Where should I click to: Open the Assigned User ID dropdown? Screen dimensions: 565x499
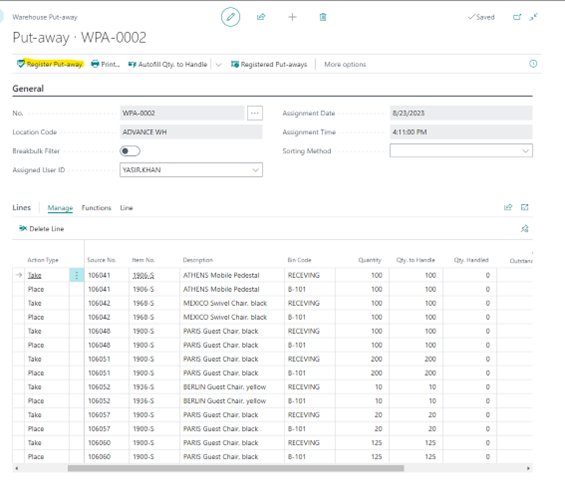(x=255, y=170)
